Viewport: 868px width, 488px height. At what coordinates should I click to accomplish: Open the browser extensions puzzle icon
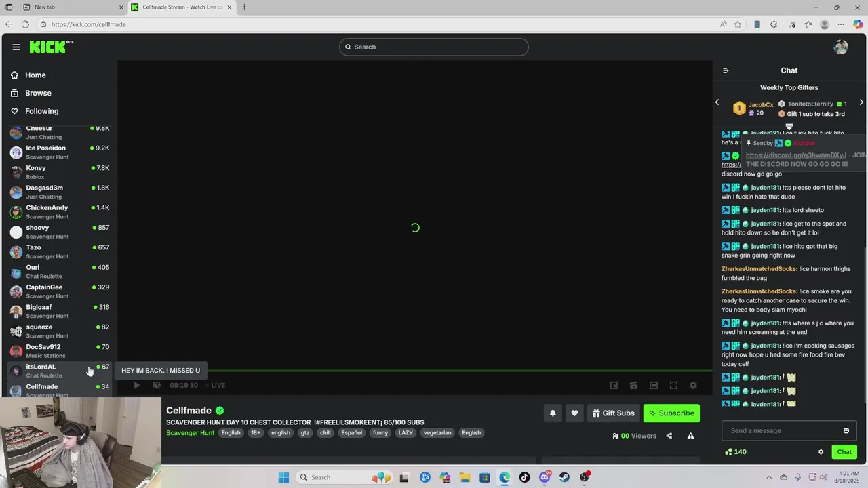click(x=774, y=24)
